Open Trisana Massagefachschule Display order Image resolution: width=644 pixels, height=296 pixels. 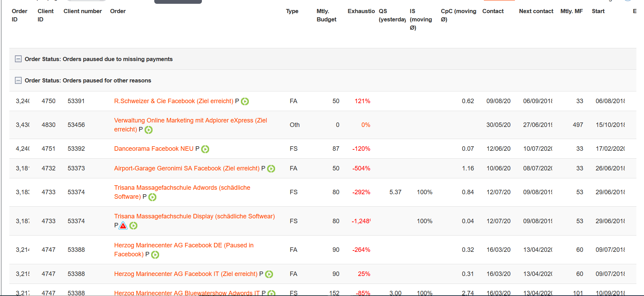pos(194,216)
